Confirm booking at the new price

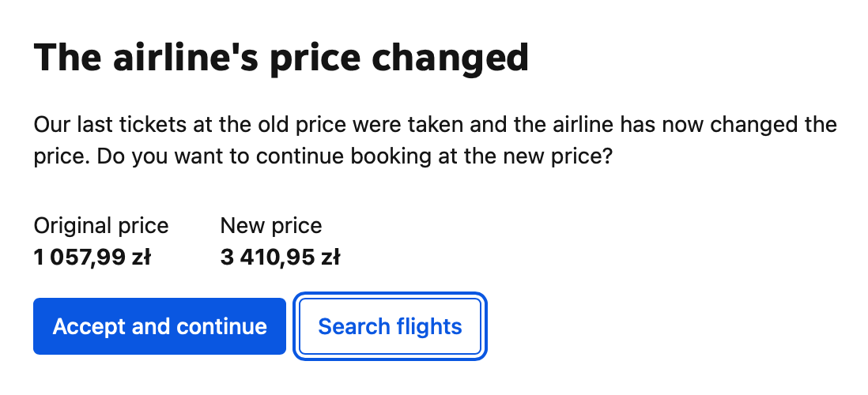(x=160, y=326)
